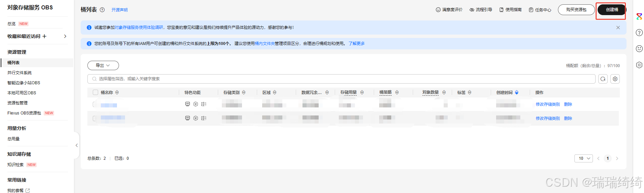Open 并行文件系统 in sidebar

coord(19,73)
